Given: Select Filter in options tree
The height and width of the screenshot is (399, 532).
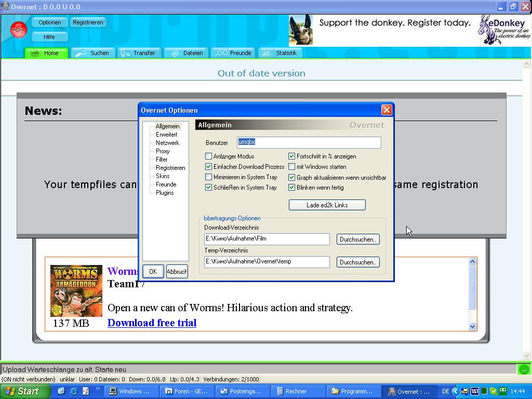Looking at the screenshot, I should 162,159.
